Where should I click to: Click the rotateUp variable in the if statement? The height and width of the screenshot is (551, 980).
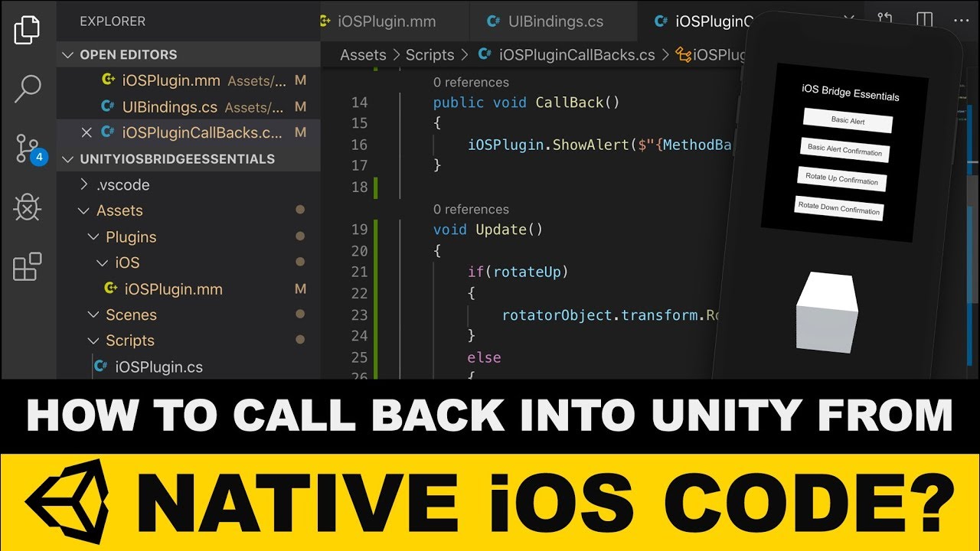pyautogui.click(x=527, y=272)
